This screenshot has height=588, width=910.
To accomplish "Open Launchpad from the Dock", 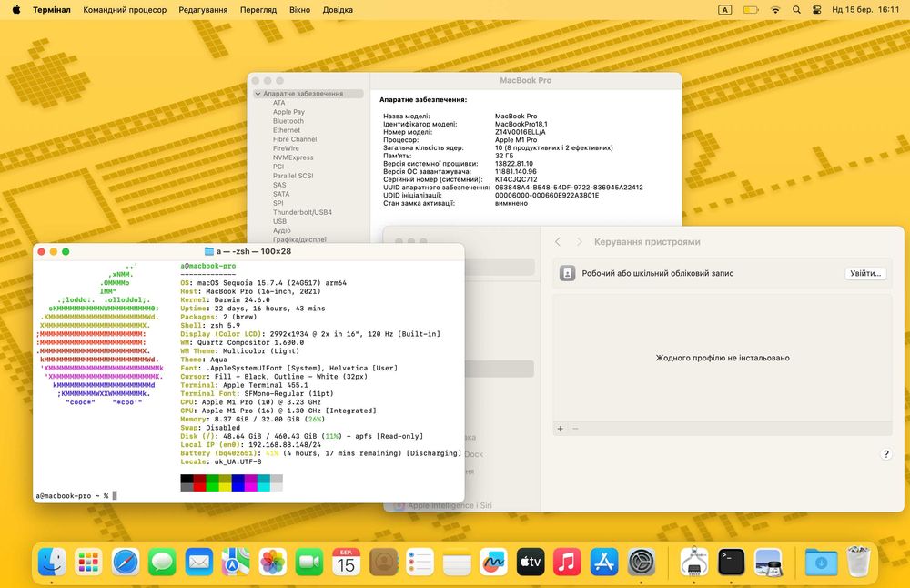I will [88, 562].
